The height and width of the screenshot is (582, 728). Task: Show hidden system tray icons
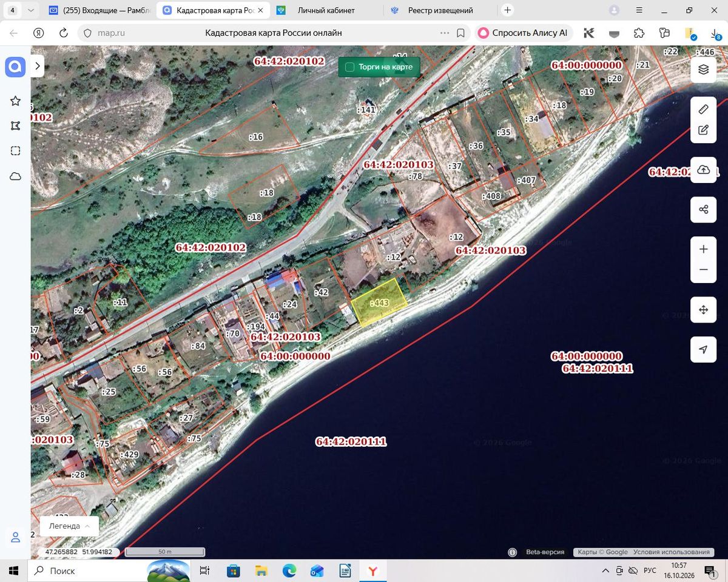(605, 571)
